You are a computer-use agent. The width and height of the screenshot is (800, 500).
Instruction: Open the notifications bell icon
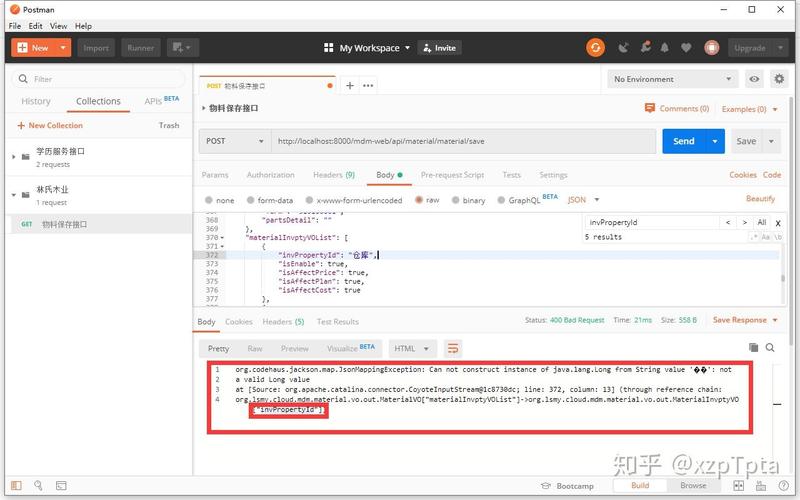click(x=664, y=48)
